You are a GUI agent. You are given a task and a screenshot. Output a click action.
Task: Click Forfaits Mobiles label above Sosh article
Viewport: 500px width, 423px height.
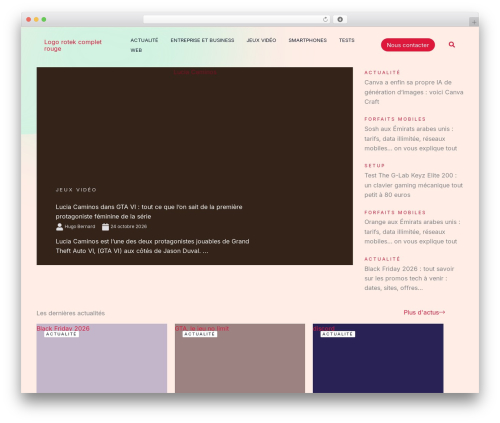click(x=395, y=119)
